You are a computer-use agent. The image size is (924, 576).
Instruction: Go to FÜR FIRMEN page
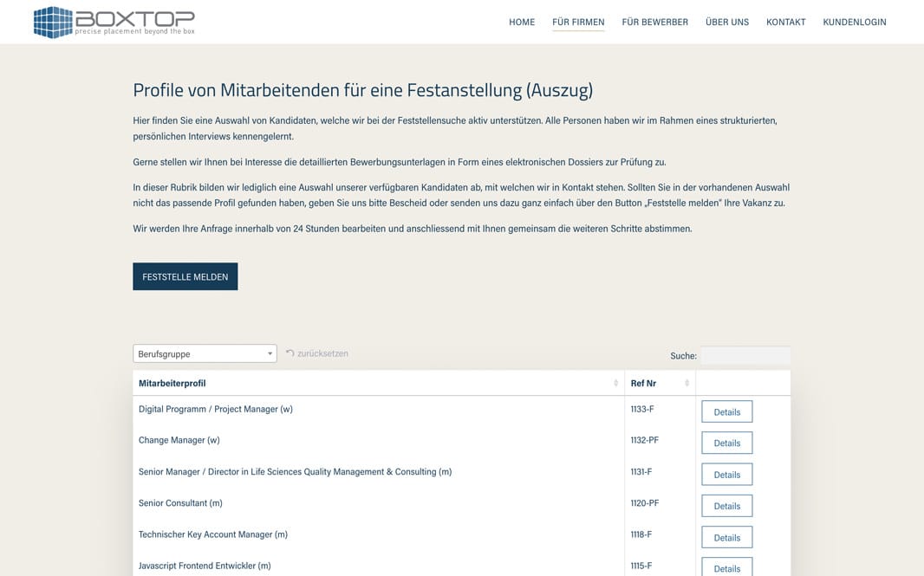click(x=578, y=23)
